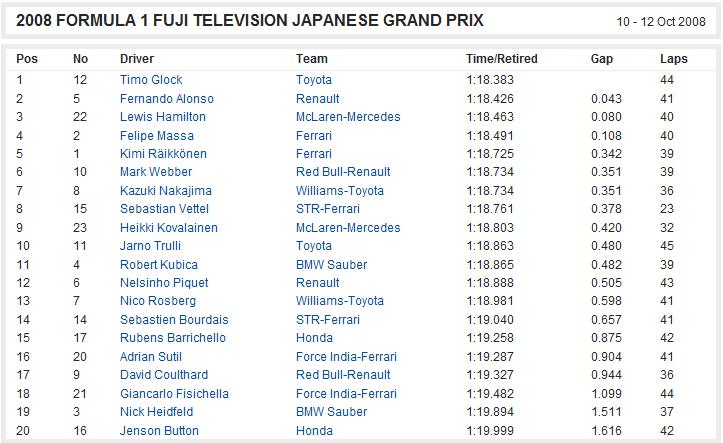Viewport: 723px width, 443px height.
Task: Open Force India-Ferrari link in Sutil row
Action: (346, 356)
